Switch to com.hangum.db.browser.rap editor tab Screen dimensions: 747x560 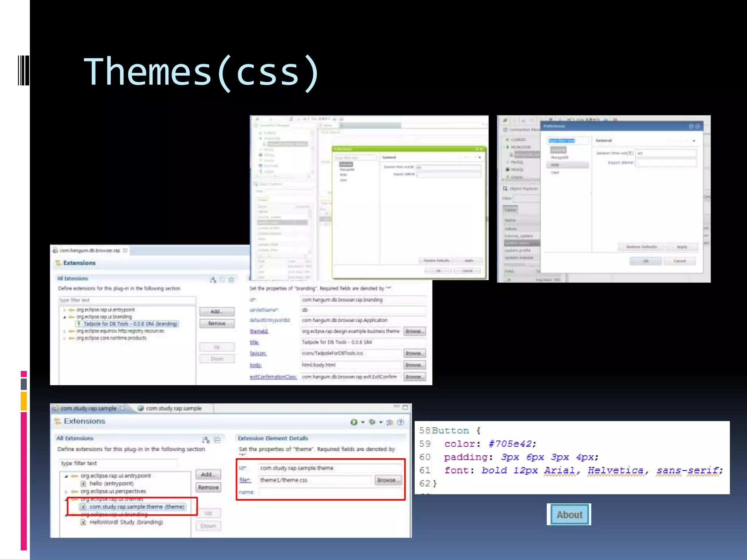90,250
